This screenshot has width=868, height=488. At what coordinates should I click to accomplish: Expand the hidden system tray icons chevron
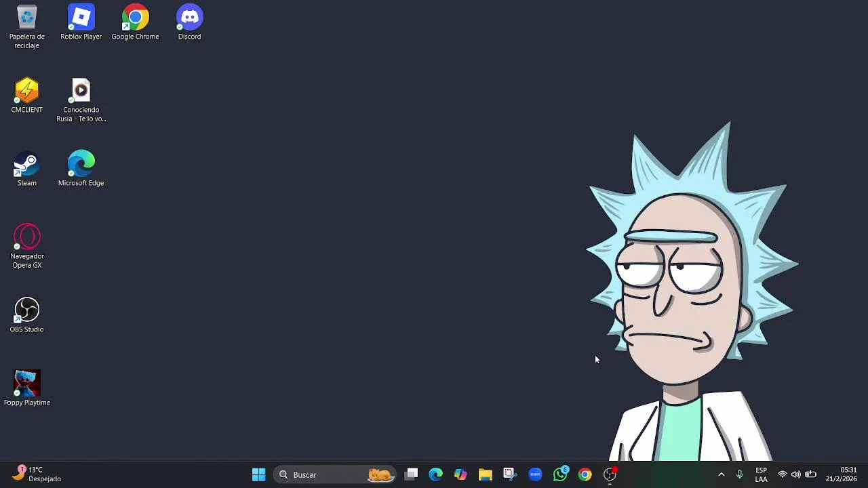tap(721, 474)
